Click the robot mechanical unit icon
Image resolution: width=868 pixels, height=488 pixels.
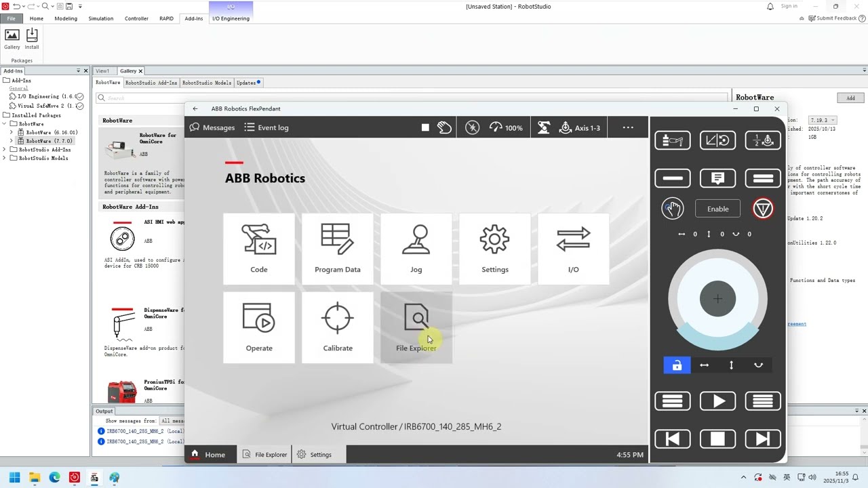543,127
